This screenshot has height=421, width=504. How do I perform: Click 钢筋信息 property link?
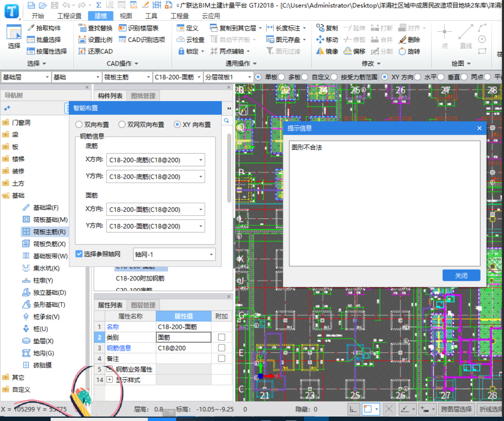(119, 348)
